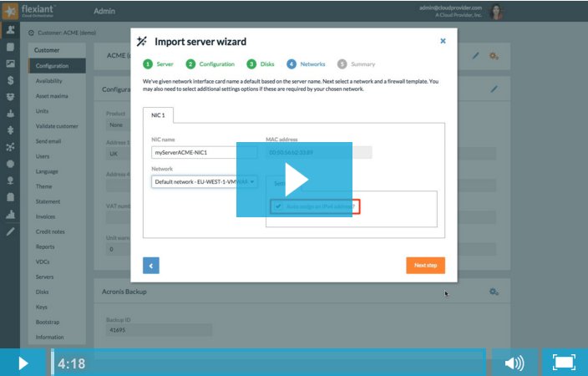
Task: Open the picture/graph icon in left sidebar
Action: (x=11, y=64)
